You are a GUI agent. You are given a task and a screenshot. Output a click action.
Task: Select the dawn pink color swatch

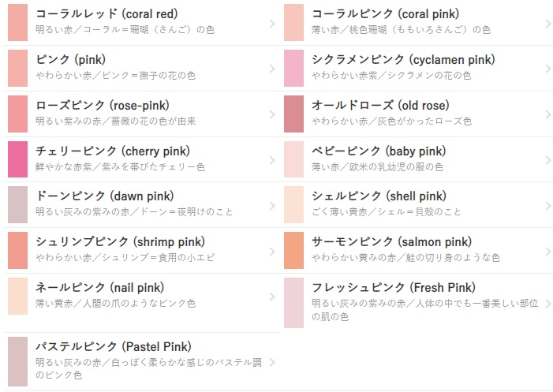click(17, 205)
